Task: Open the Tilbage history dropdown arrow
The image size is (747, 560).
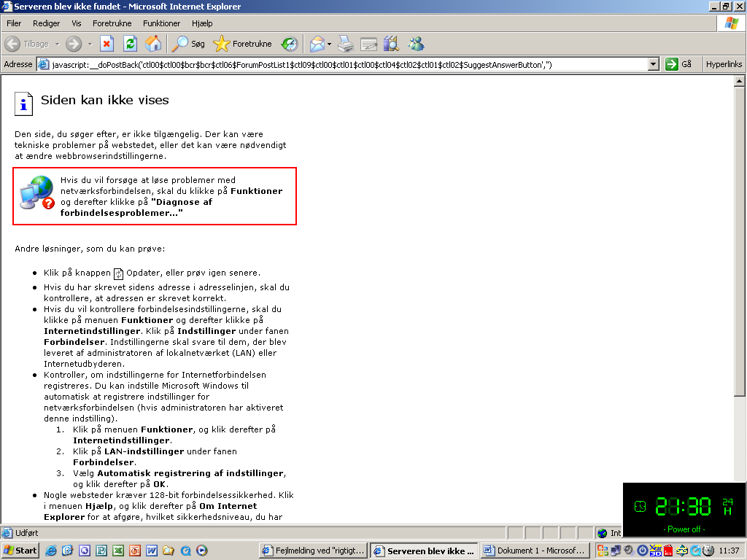Action: pos(57,44)
